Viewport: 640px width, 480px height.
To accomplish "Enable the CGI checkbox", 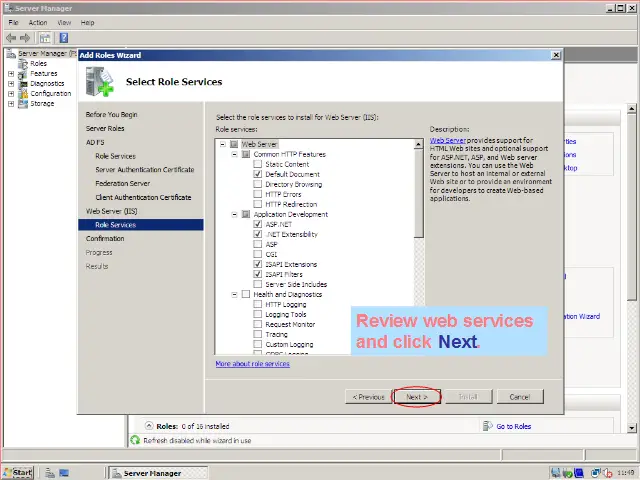I will click(258, 254).
